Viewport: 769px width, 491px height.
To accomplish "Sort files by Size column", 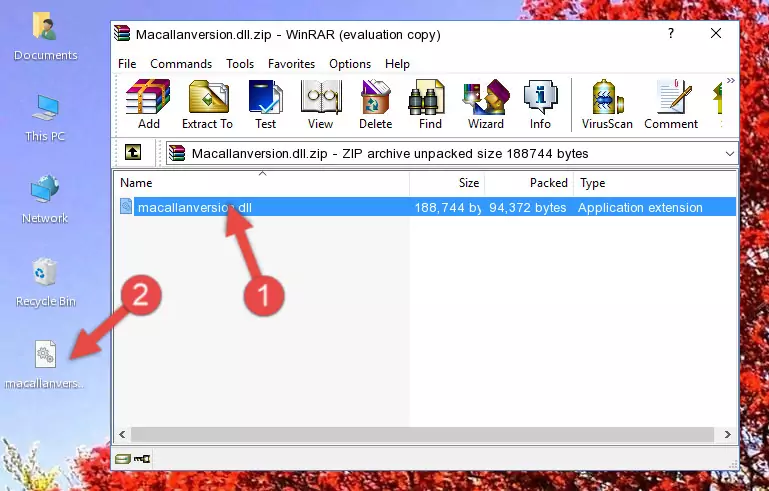I will (x=447, y=183).
